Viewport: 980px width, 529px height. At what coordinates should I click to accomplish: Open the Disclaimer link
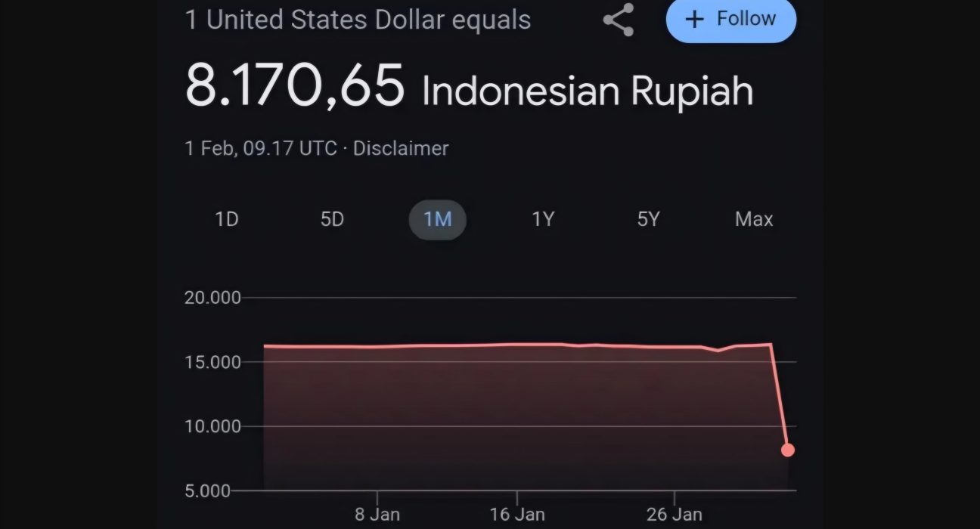point(401,148)
